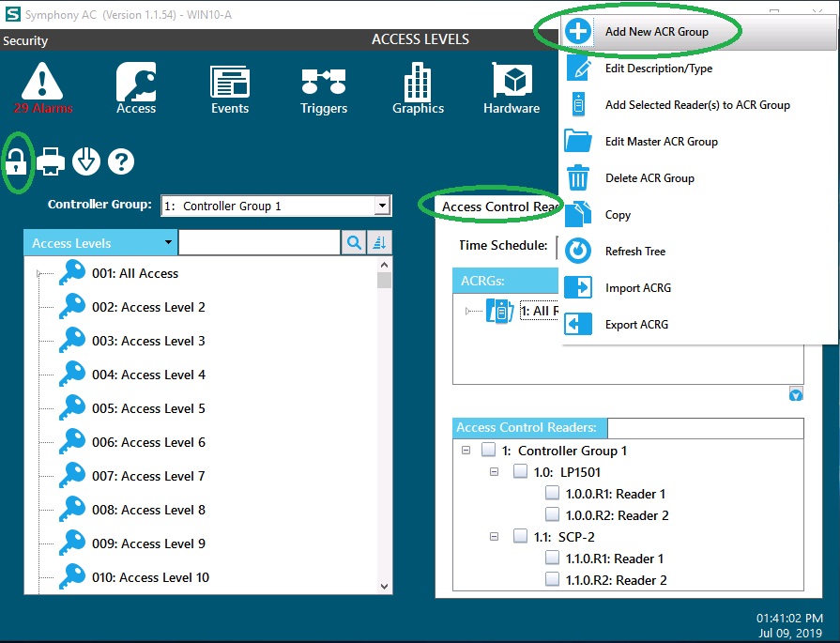The image size is (840, 643).
Task: Expand the 001: All Access tree node
Action: coord(39,274)
